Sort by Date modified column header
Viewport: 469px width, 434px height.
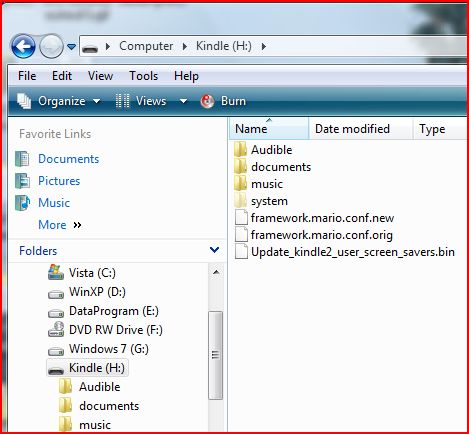click(361, 129)
